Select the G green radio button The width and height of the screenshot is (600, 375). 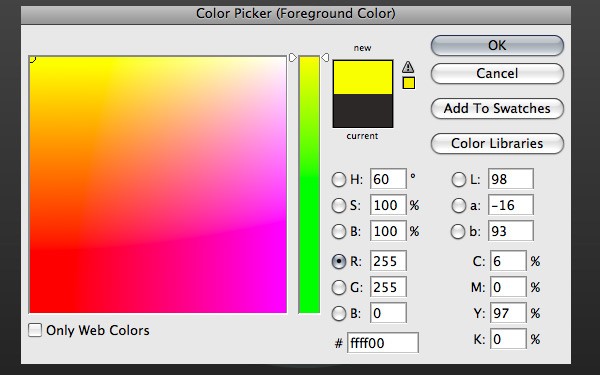(x=339, y=287)
